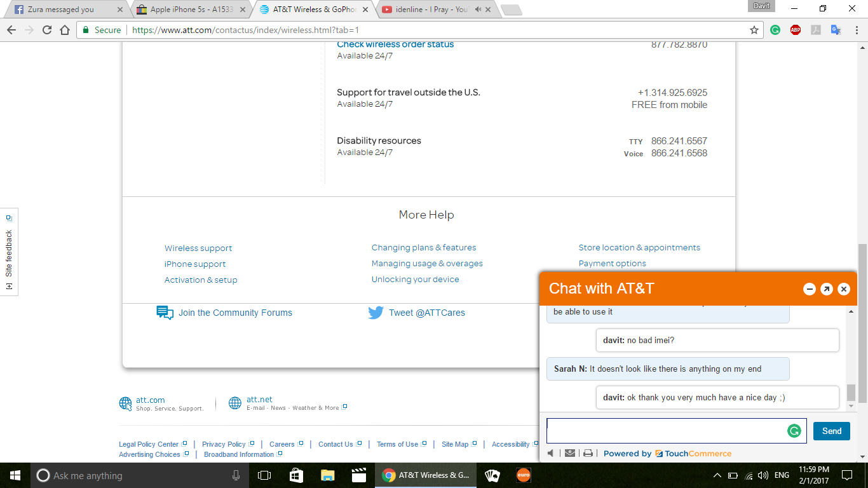868x488 pixels.
Task: Open the Site feedback side tab
Action: click(9, 252)
